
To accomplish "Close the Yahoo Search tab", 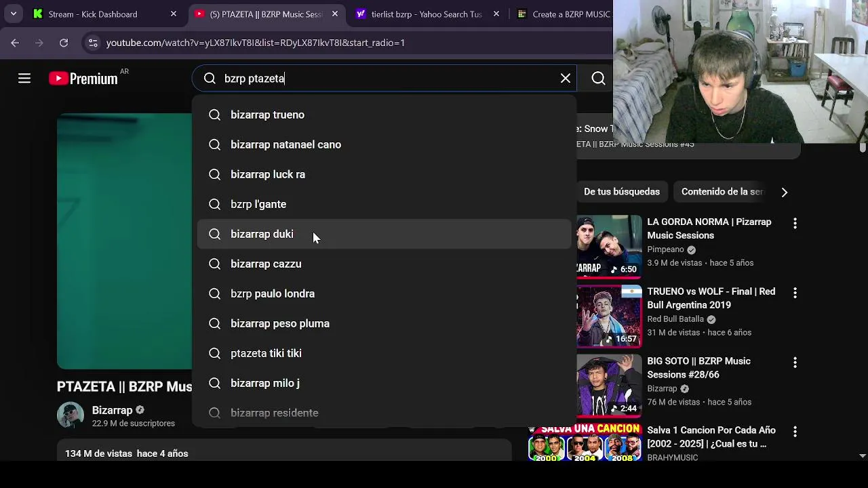I will pyautogui.click(x=496, y=14).
